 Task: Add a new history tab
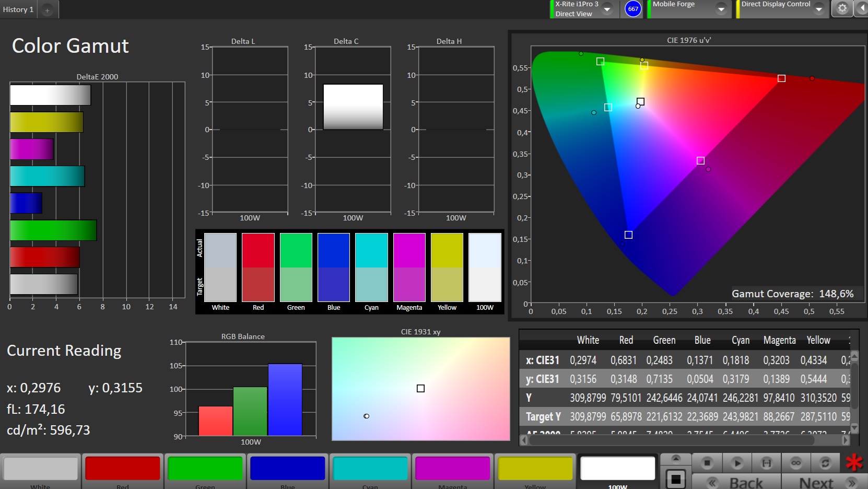click(47, 10)
